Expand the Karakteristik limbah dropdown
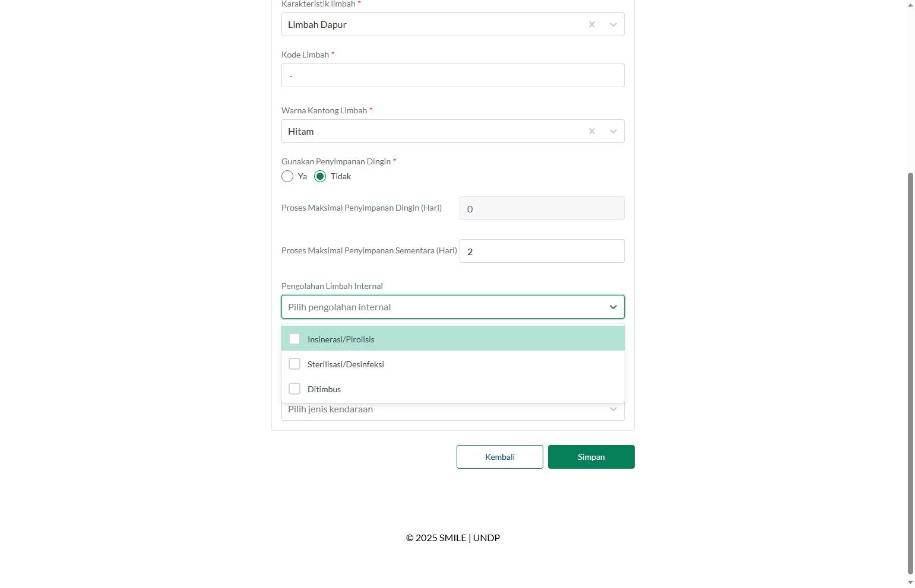Screen dimensions: 915x588 (613, 24)
